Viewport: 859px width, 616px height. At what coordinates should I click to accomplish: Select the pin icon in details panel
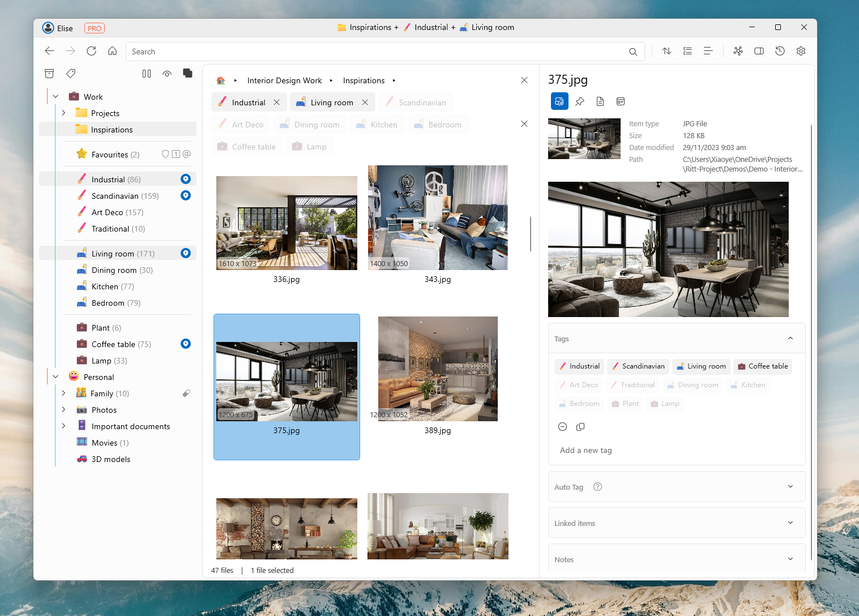579,101
